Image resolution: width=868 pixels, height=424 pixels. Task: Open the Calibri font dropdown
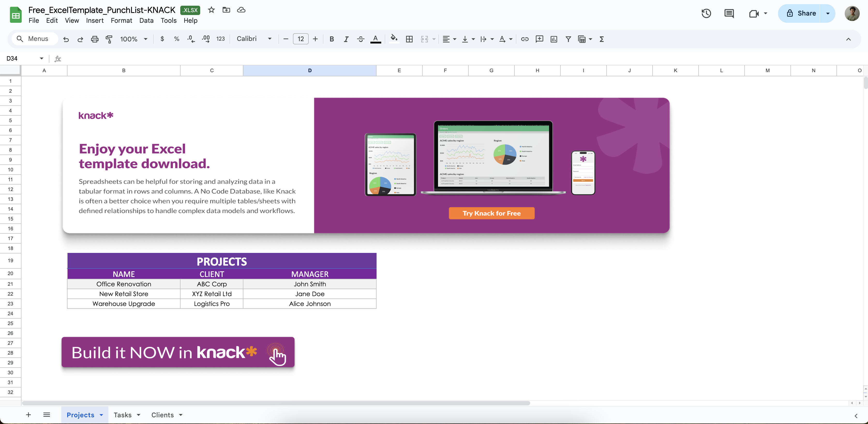(255, 39)
